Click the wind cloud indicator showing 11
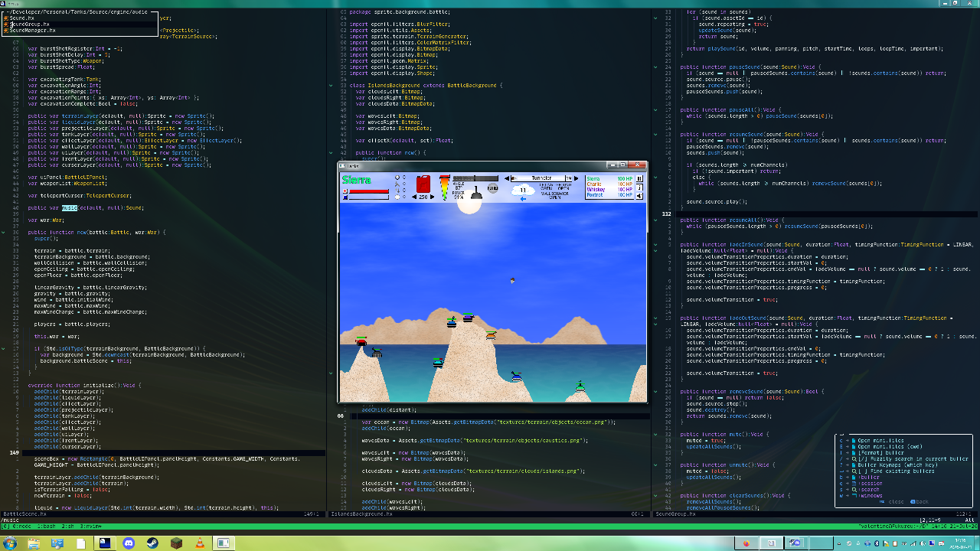980x551 pixels. [523, 190]
